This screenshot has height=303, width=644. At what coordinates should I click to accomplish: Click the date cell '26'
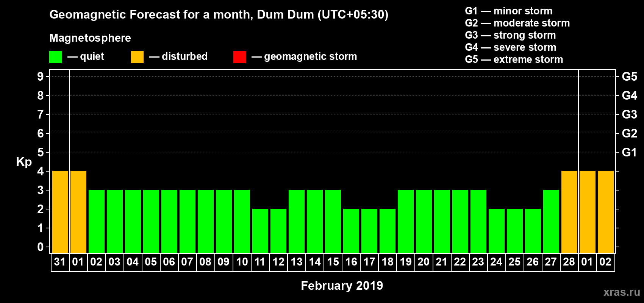tap(533, 262)
